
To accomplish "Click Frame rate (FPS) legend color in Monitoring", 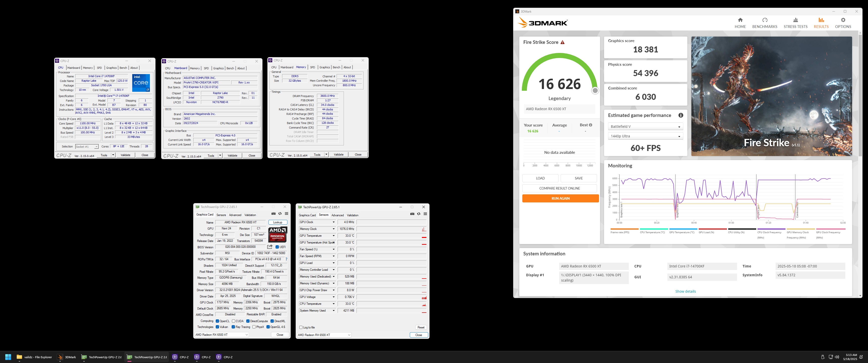I will 625,229.
